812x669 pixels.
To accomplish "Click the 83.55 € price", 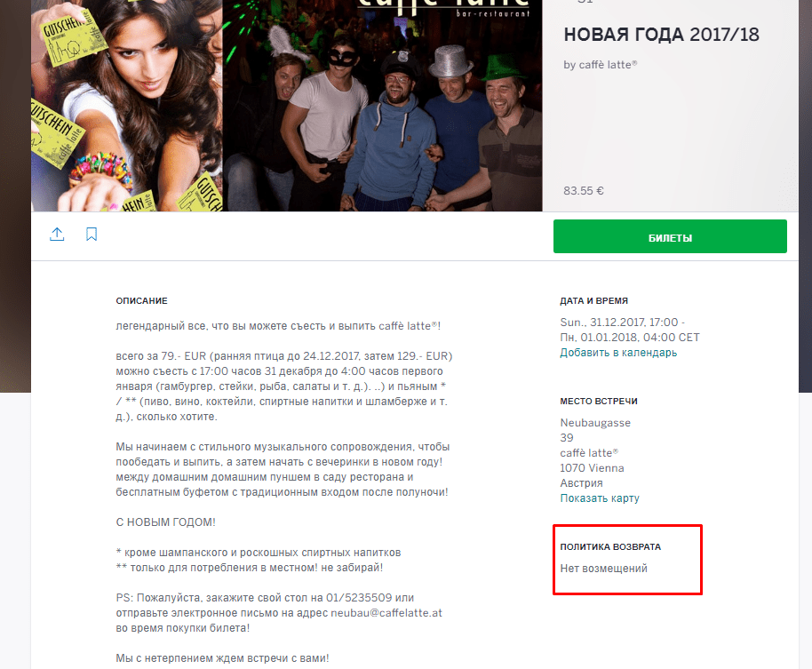I will 584,190.
